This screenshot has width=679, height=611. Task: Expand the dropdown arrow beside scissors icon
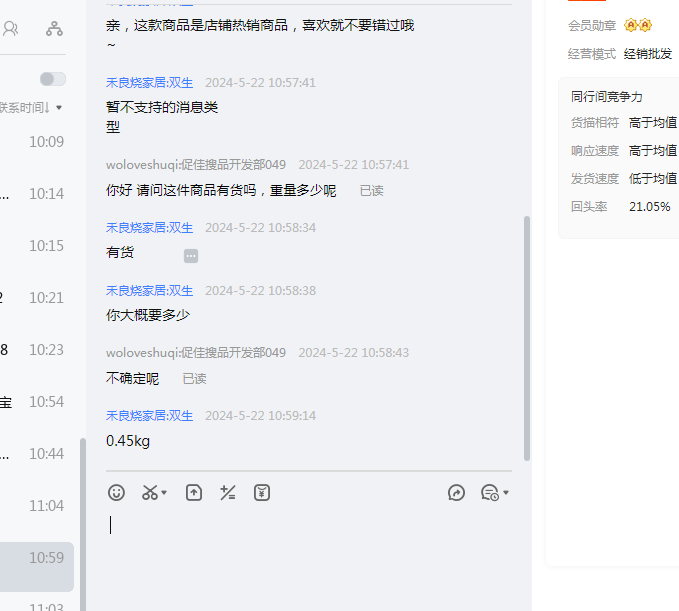point(165,493)
